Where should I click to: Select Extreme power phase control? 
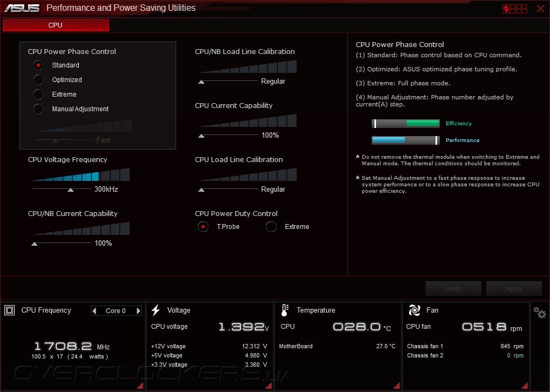pos(38,94)
